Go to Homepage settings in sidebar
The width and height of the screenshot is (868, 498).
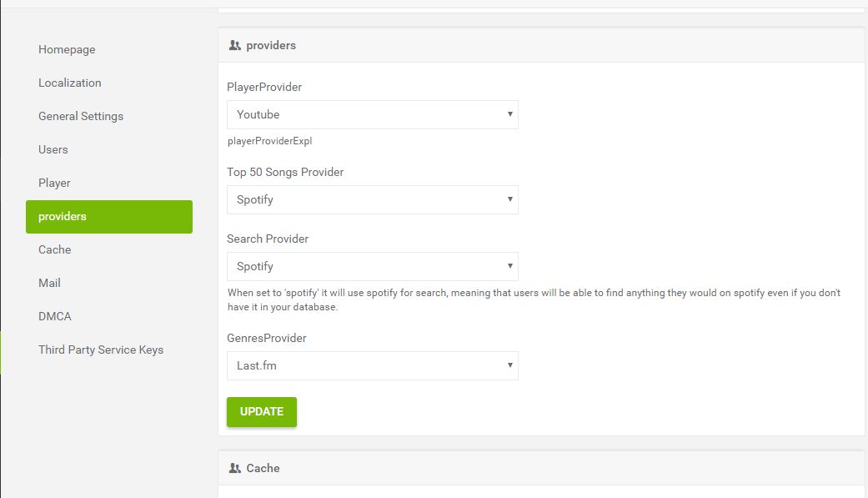[67, 49]
